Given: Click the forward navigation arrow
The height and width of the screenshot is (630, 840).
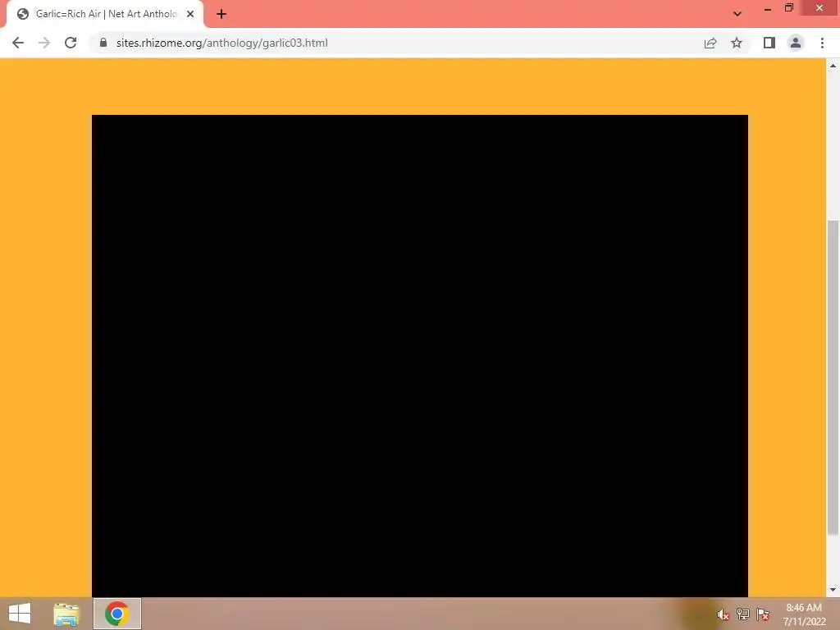Looking at the screenshot, I should click(44, 43).
